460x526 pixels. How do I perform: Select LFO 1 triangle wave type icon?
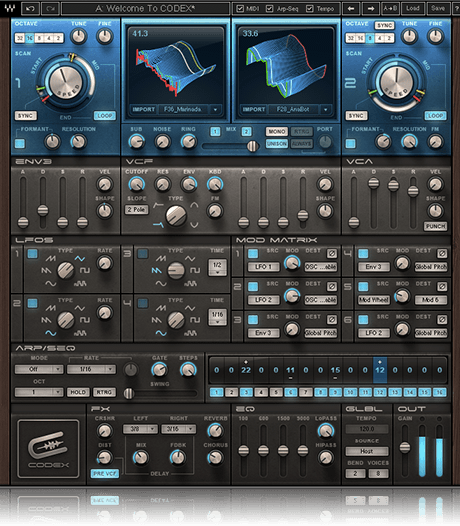80,258
